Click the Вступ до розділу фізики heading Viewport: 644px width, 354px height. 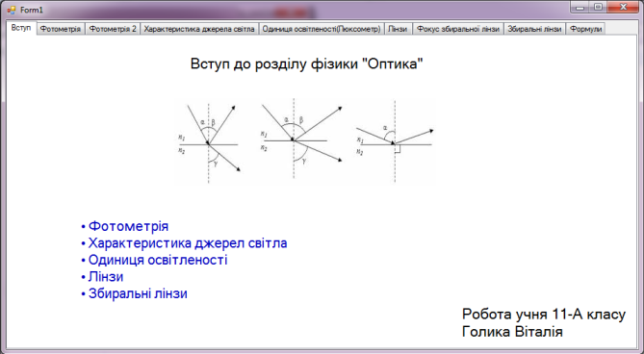coord(306,64)
